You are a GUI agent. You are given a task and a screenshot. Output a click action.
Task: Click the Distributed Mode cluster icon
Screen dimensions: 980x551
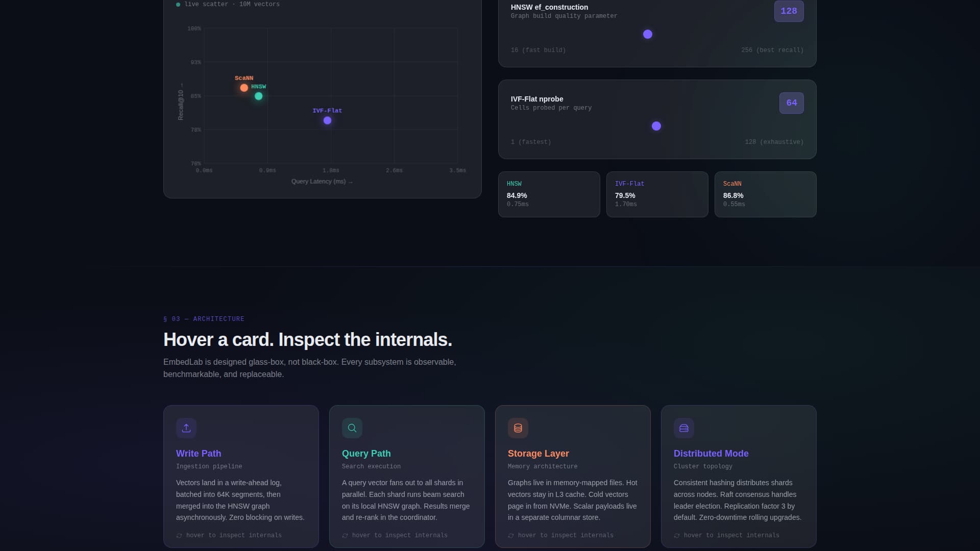tap(684, 428)
